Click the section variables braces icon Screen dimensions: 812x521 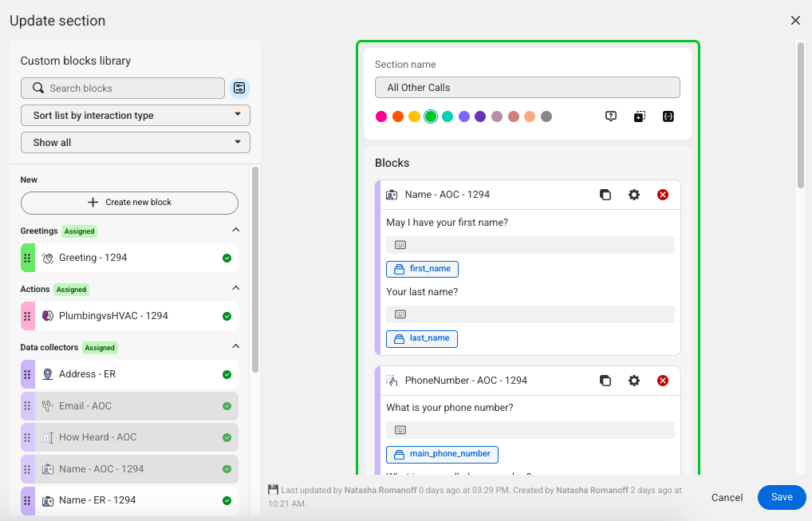click(x=668, y=116)
